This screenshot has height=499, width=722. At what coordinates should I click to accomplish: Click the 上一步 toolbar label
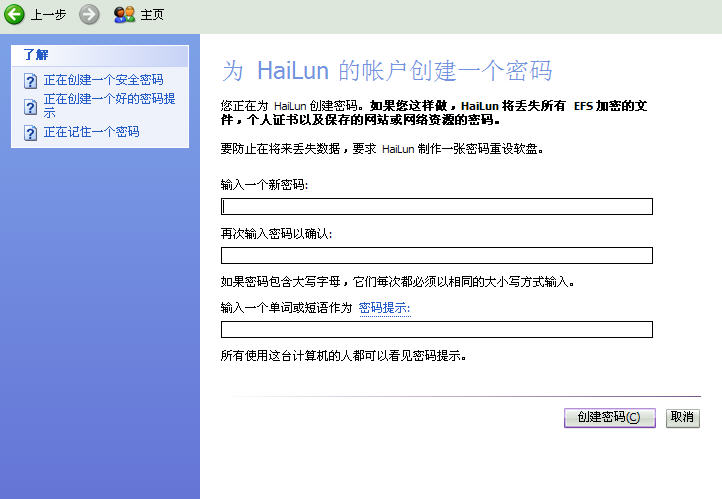49,15
